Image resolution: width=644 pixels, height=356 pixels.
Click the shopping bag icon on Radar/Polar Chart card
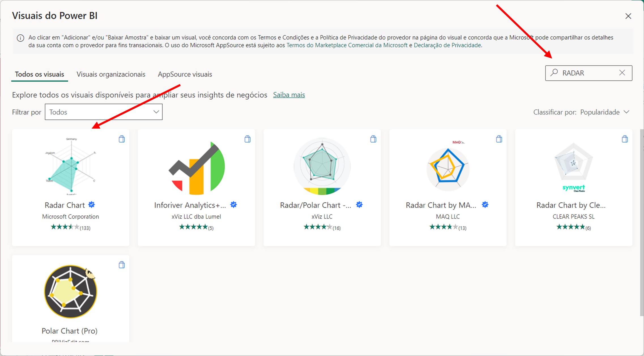373,139
